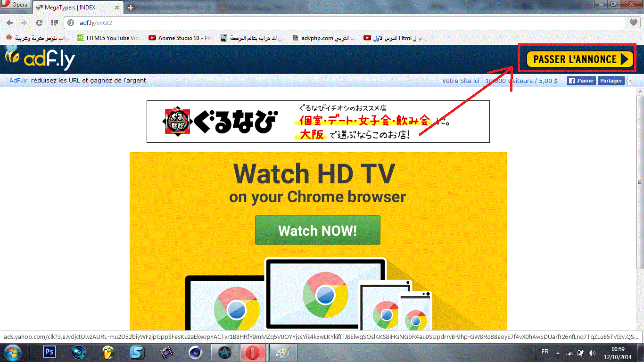Click the 'Watch HD TV' ad headline
644x362 pixels.
(x=314, y=173)
